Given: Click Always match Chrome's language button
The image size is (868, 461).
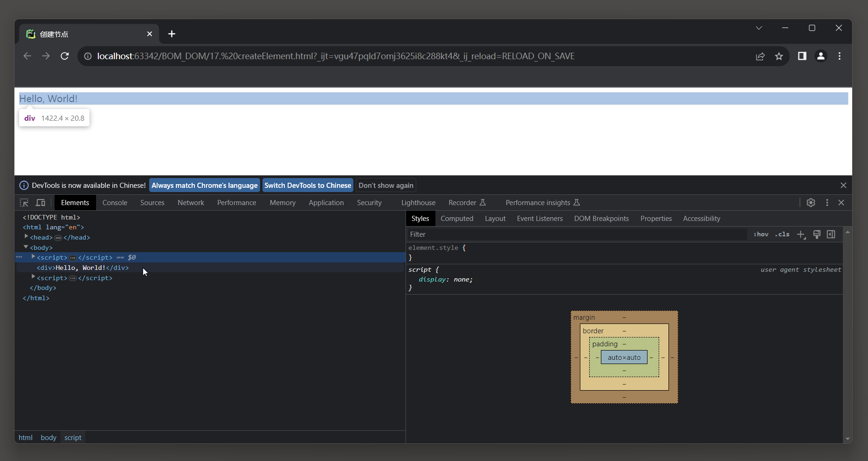Looking at the screenshot, I should coord(205,186).
